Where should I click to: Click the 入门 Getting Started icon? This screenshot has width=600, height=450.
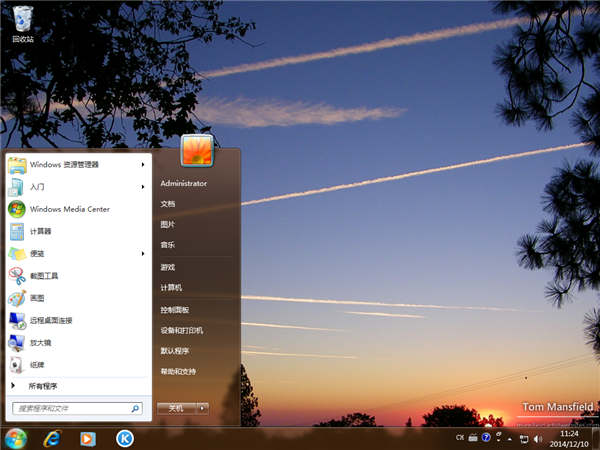click(16, 187)
